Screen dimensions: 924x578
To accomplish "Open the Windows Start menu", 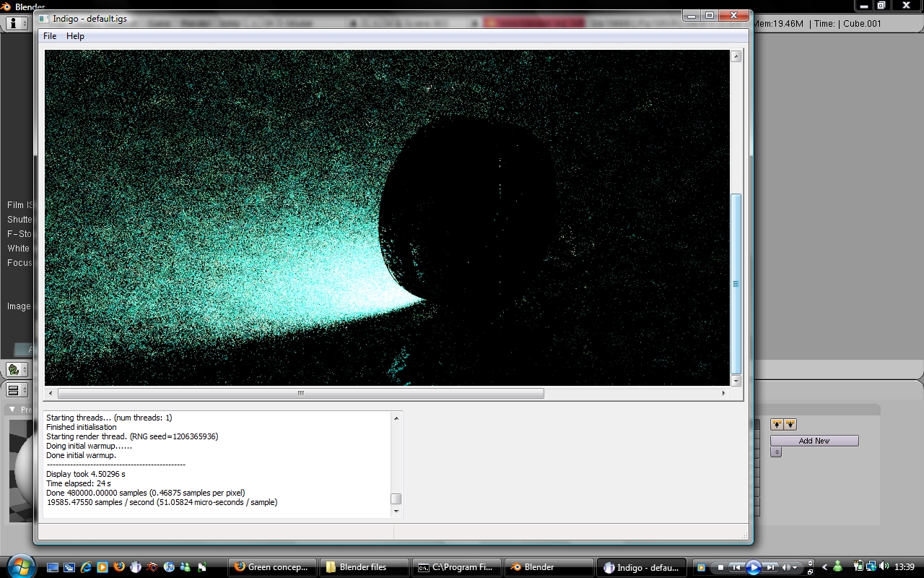I will point(19,566).
